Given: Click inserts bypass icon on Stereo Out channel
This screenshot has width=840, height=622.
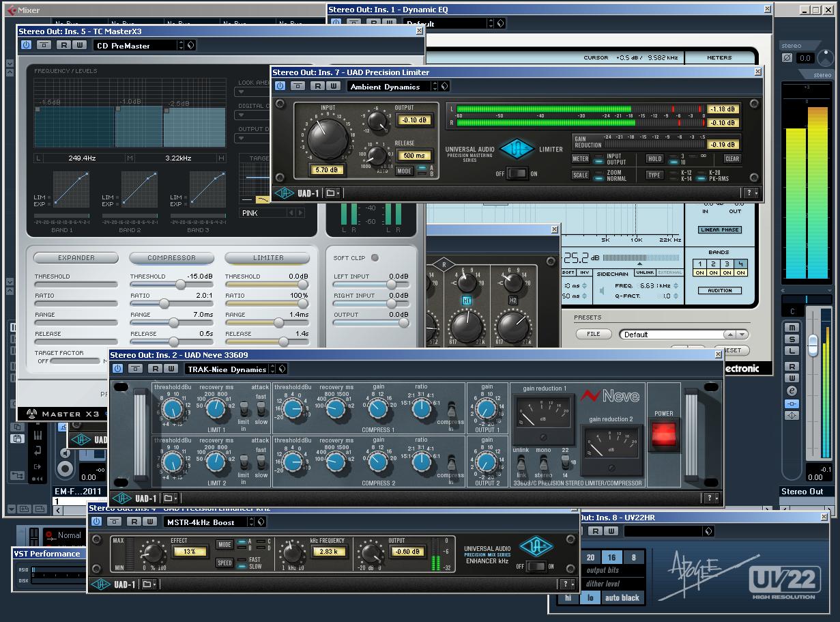Looking at the screenshot, I should (x=792, y=404).
